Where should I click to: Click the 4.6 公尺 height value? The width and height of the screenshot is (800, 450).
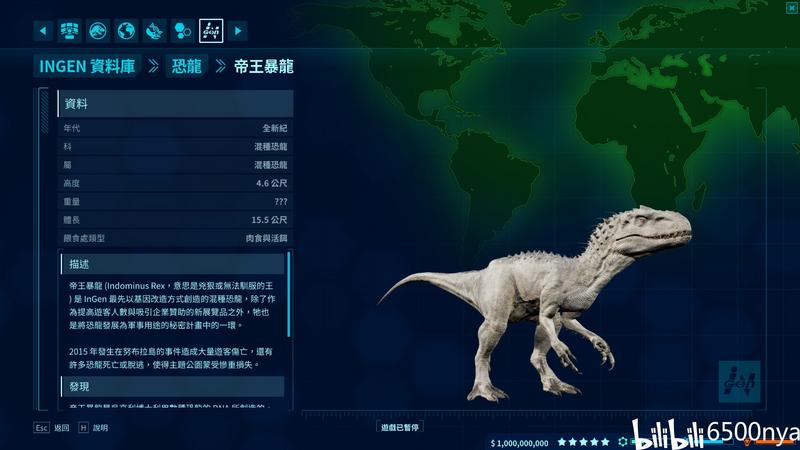pos(271,183)
